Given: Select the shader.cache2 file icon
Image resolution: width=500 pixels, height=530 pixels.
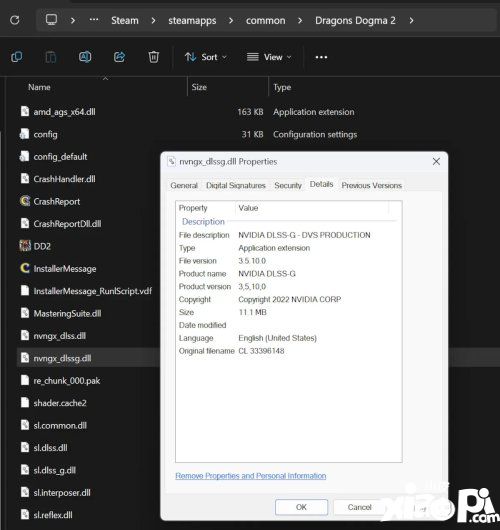Looking at the screenshot, I should click(25, 403).
